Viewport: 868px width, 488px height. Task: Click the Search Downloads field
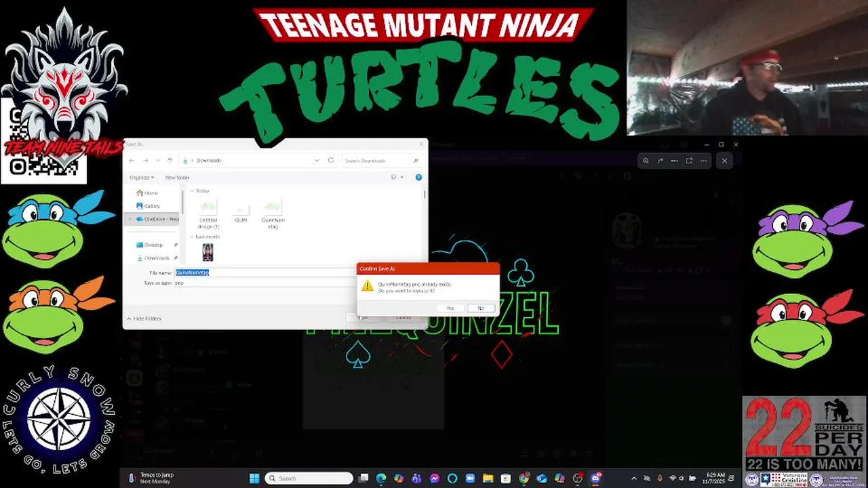click(381, 161)
